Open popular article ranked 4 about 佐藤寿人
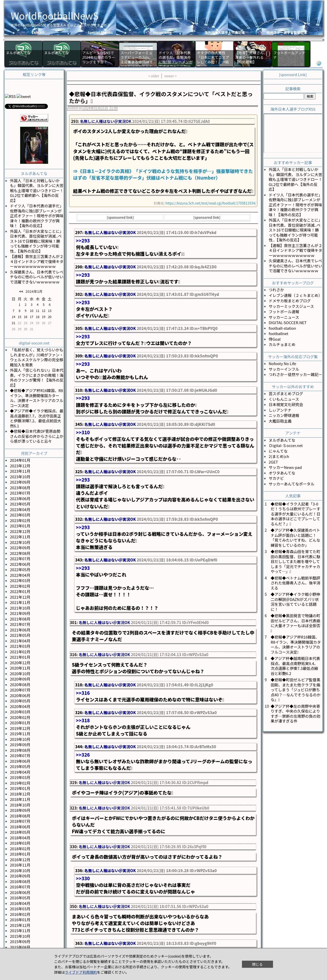Image resolution: width=327 pixels, height=980 pixels. 295,583
